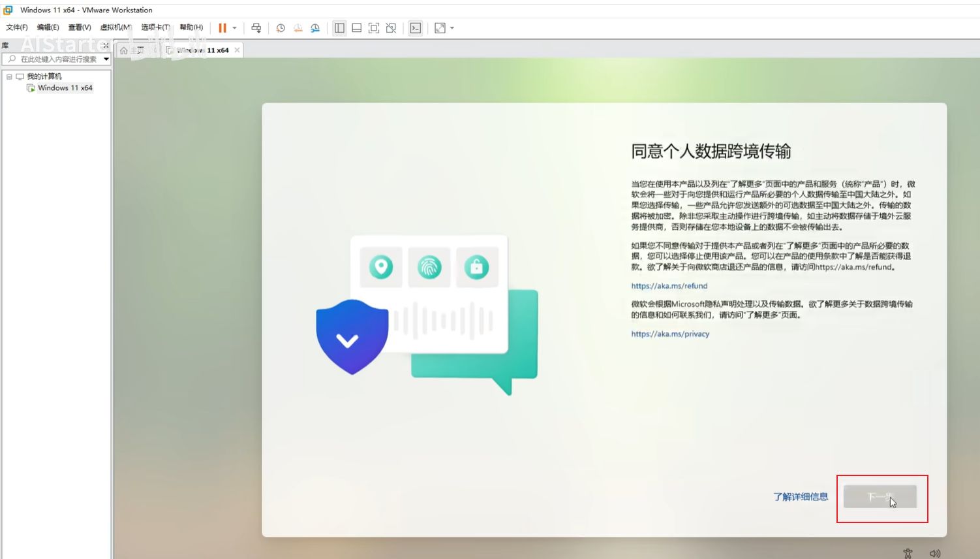Toggle the library sidebar panel view
This screenshot has width=980, height=559.
tap(339, 28)
